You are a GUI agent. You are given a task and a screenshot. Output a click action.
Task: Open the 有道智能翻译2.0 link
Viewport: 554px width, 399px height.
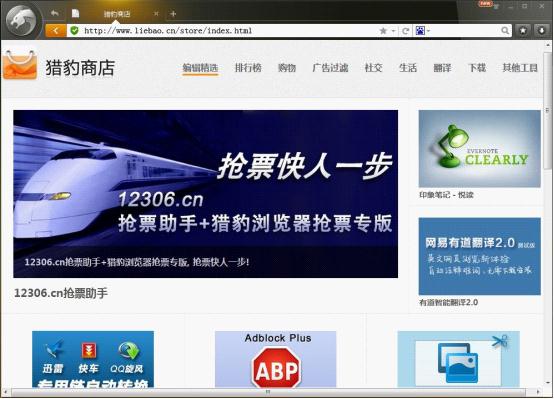coord(448,303)
